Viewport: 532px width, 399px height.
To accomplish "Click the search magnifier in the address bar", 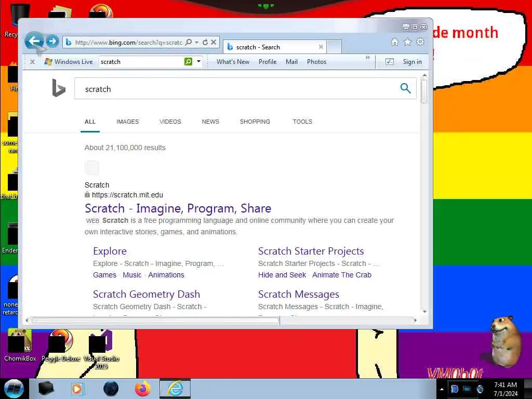I will tap(189, 42).
